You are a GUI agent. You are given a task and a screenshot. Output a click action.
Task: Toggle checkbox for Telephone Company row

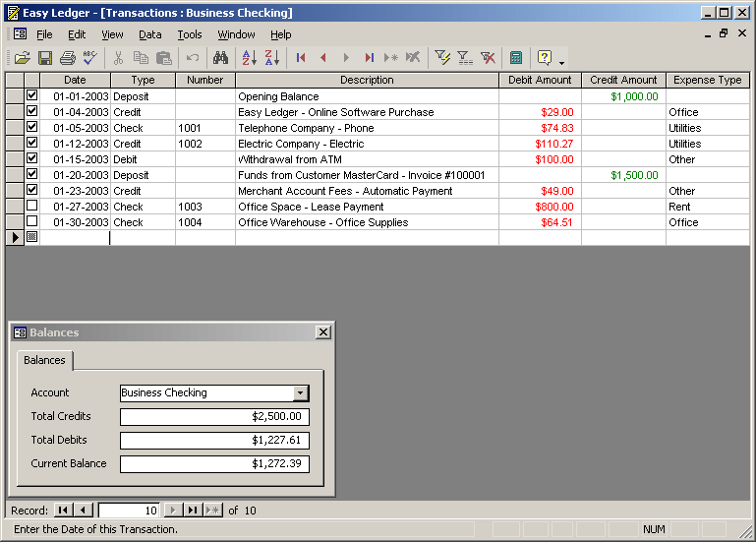(31, 128)
